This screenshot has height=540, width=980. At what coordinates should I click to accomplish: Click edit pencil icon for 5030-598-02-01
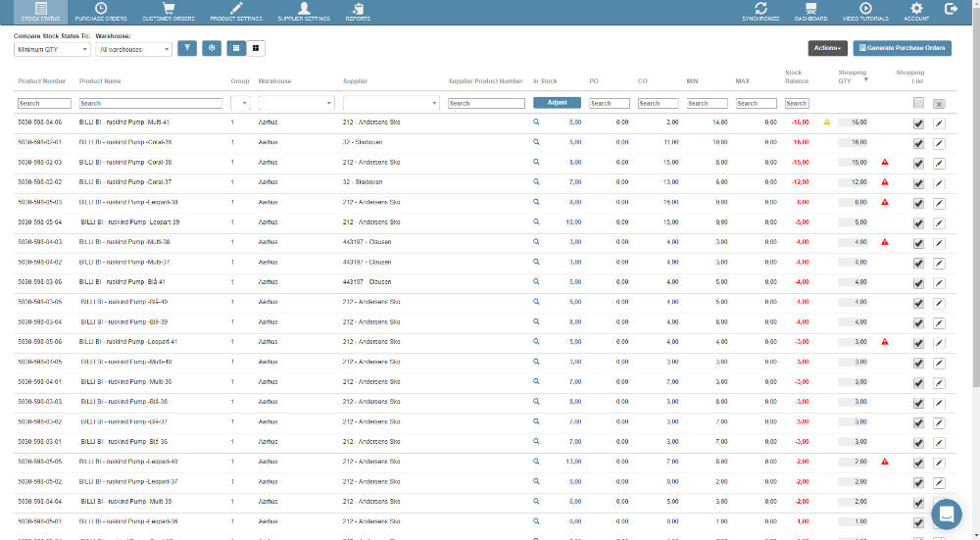[939, 143]
